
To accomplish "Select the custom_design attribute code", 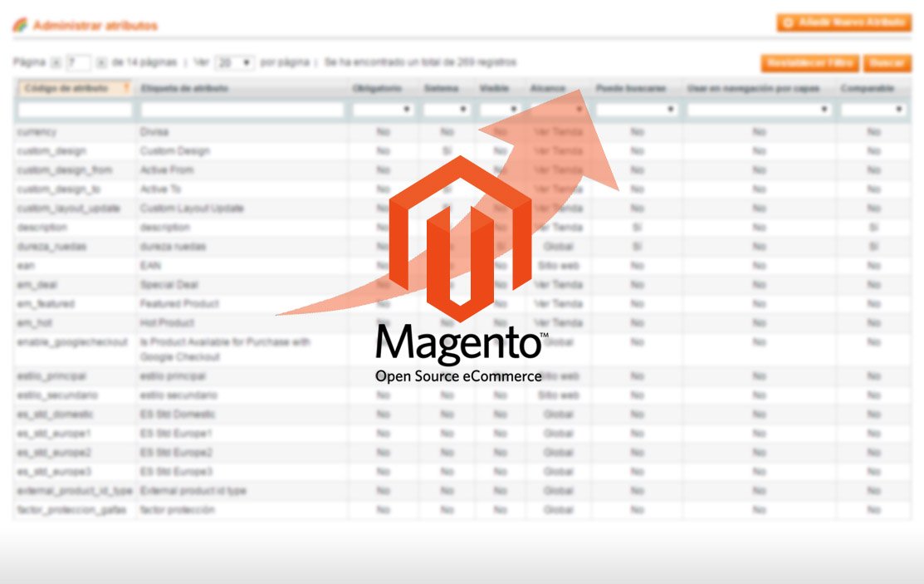I will (x=51, y=151).
